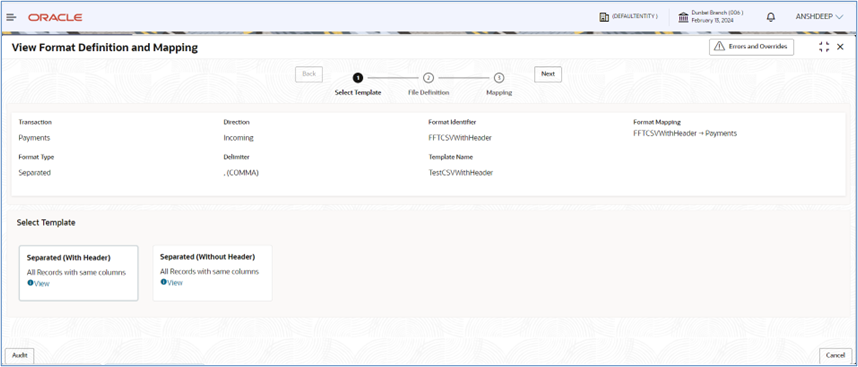Viewport: 858px width, 367px height.
Task: Toggle full-screen expand icon
Action: pos(824,47)
